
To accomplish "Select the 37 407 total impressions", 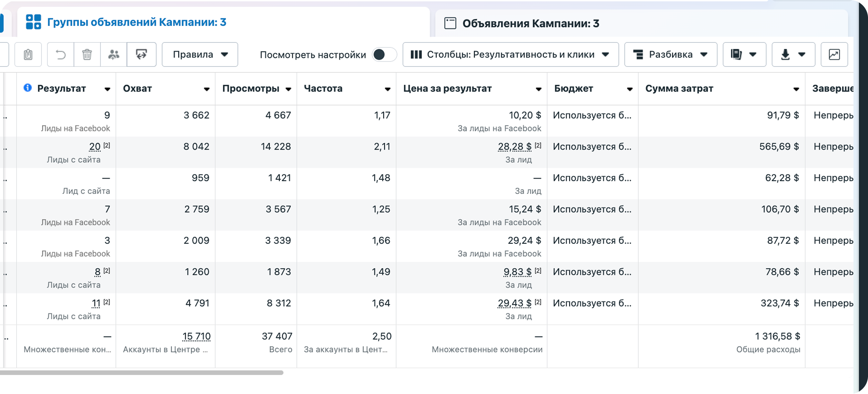I will pyautogui.click(x=277, y=336).
